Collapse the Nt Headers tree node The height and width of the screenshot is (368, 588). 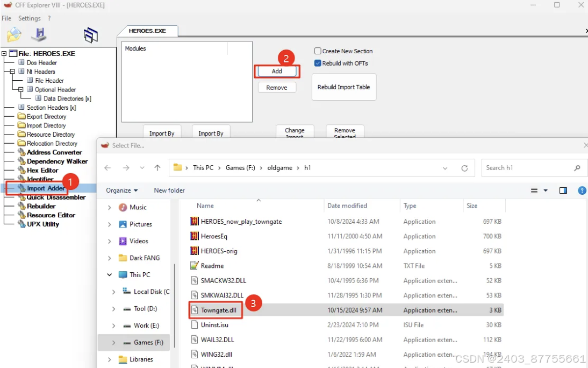pyautogui.click(x=12, y=72)
